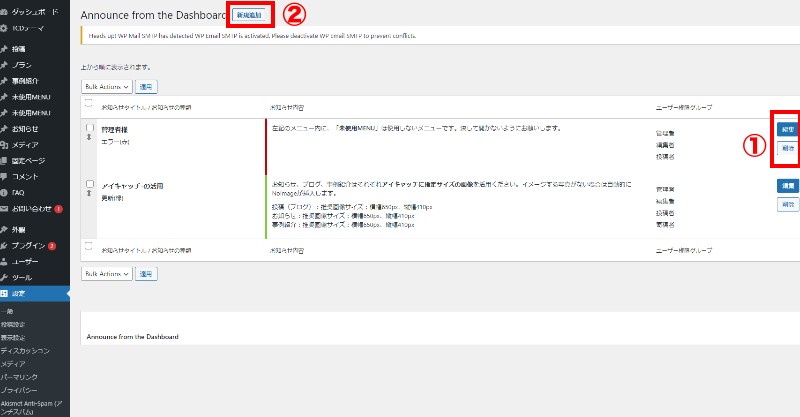
Task: Check the アイキャッチの活用 row checkbox
Action: pos(89,185)
